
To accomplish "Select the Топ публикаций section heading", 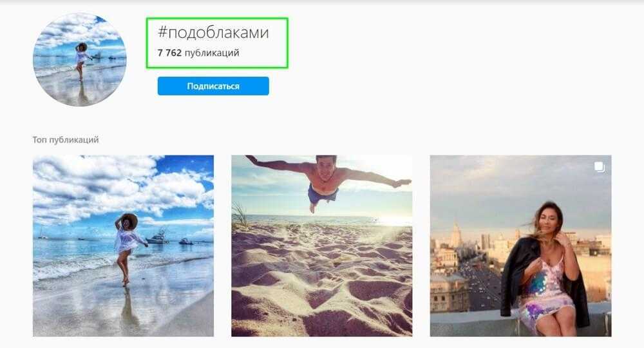I will point(66,140).
